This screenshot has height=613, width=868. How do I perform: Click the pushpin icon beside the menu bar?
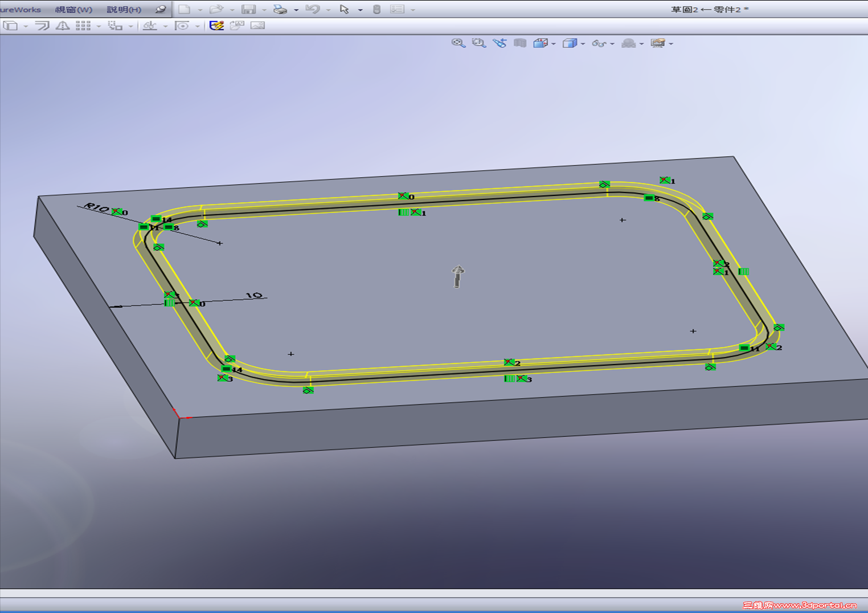161,9
